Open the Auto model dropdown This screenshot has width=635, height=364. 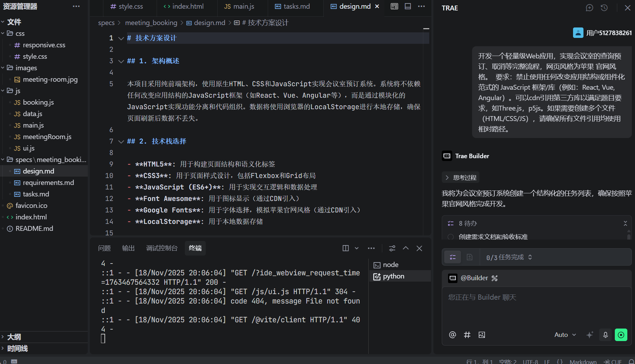565,335
